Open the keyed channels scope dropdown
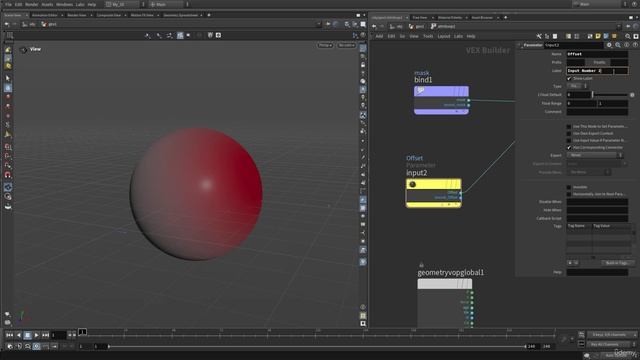The image size is (640, 360). [612, 335]
